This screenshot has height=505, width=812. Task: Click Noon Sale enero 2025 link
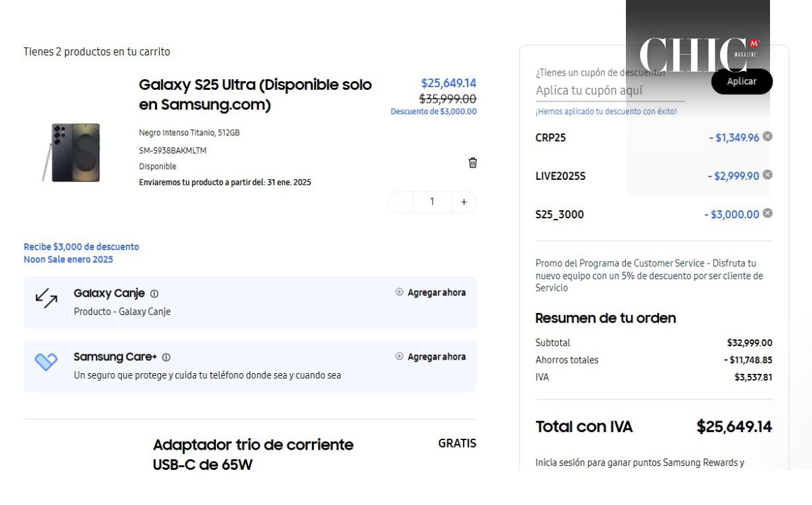point(68,260)
